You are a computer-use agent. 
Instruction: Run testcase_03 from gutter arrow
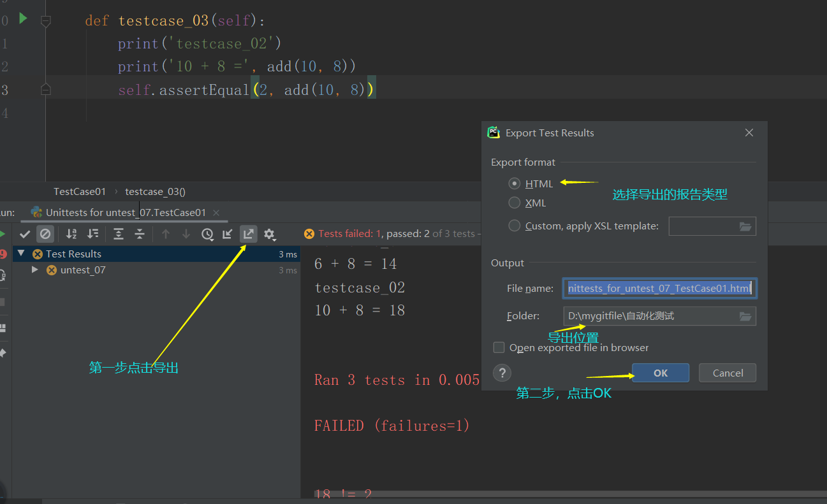[x=23, y=18]
